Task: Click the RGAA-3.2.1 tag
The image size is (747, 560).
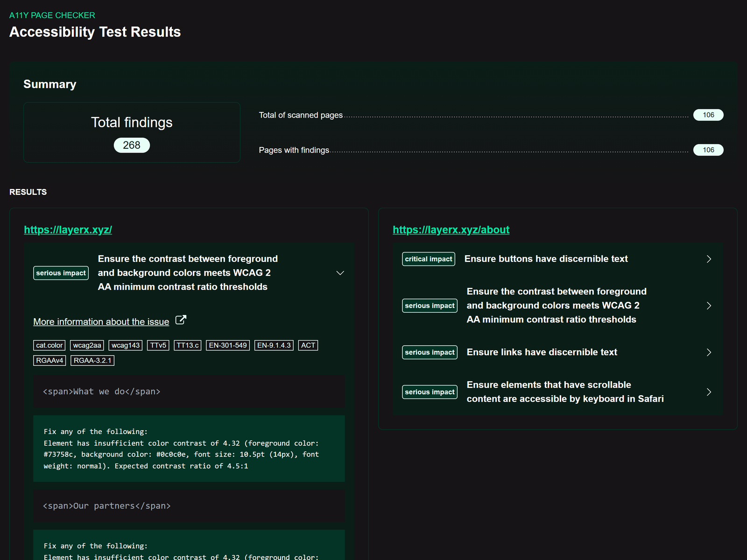Action: coord(92,360)
